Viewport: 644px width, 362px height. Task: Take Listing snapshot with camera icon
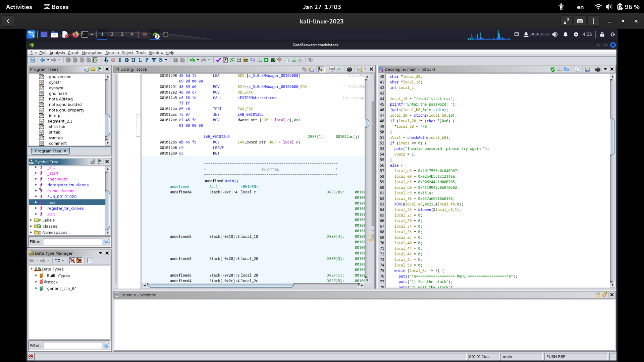pos(349,69)
